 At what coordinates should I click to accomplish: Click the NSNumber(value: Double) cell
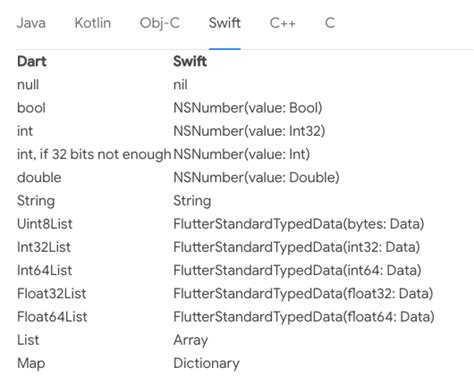256,177
